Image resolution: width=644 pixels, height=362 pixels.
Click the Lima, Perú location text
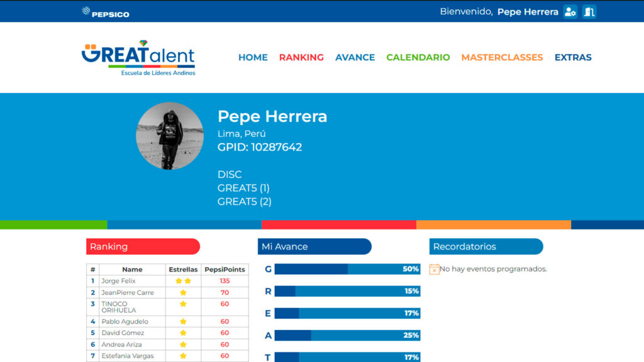[241, 134]
